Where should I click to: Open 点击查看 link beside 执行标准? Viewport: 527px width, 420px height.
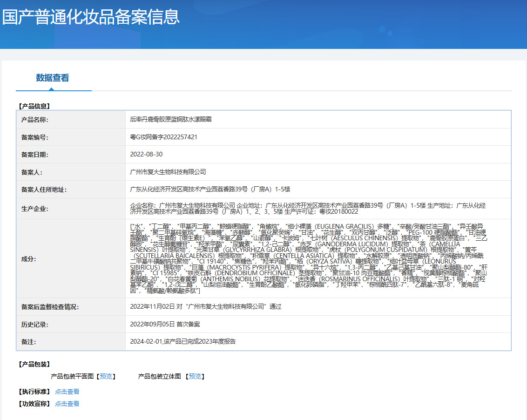click(67, 392)
